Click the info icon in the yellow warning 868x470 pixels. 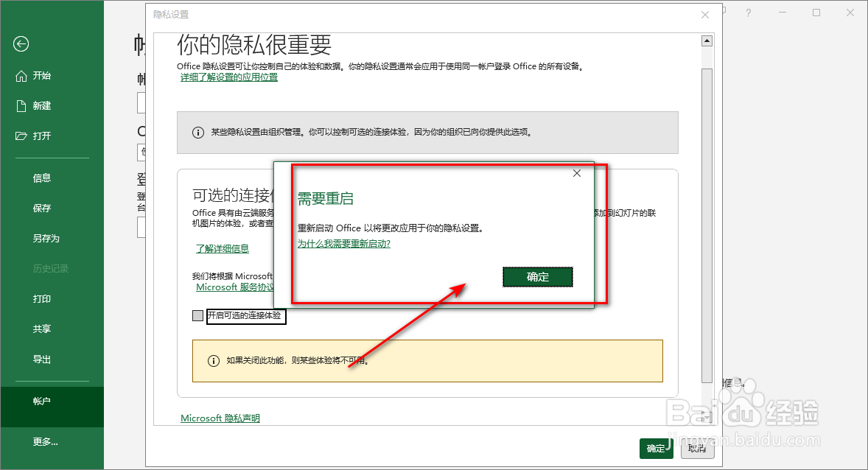[x=213, y=361]
